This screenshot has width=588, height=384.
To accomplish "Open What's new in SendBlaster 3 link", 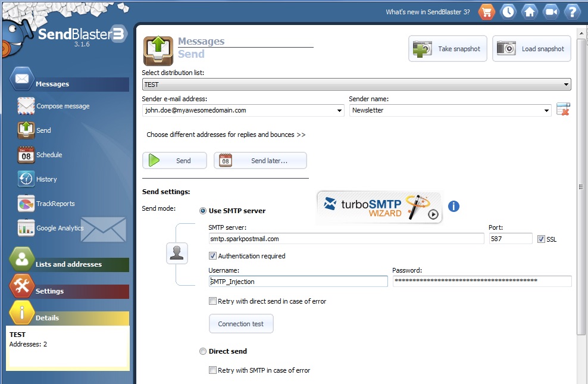I will pyautogui.click(x=428, y=12).
